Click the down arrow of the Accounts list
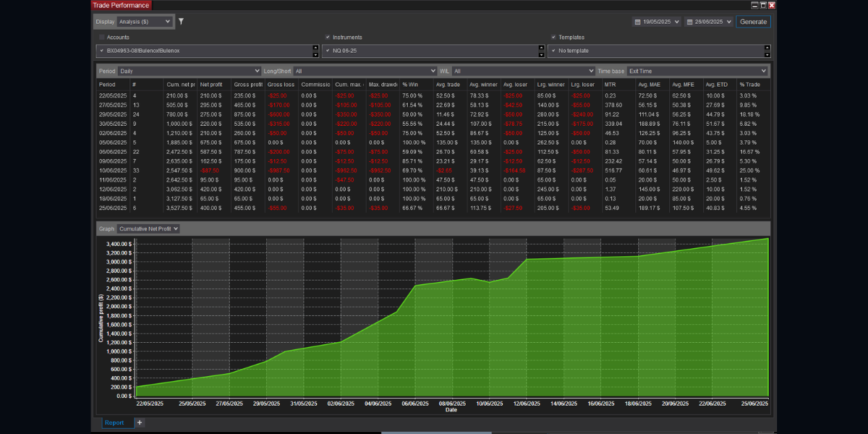The width and height of the screenshot is (868, 434). [315, 54]
